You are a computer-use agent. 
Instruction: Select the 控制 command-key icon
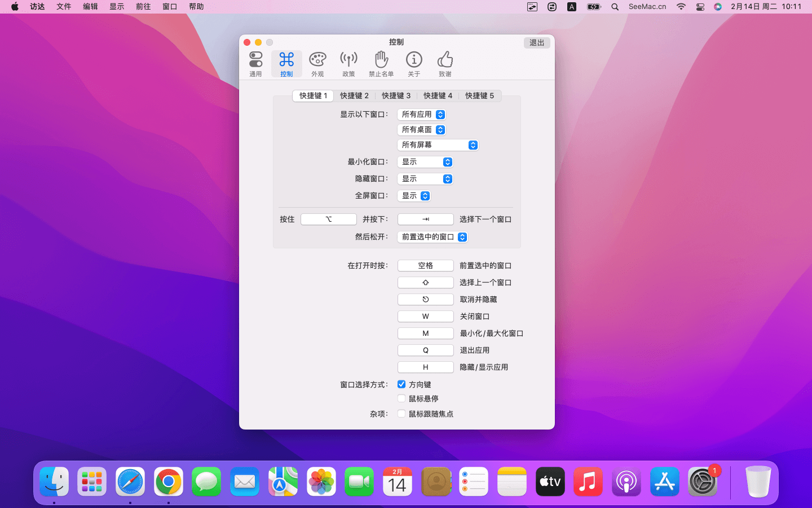286,63
